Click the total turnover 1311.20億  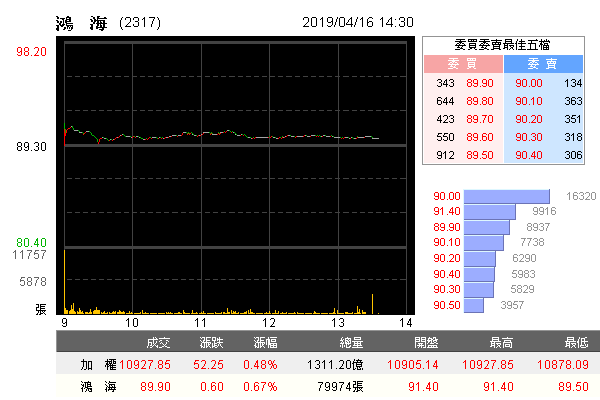coord(335,364)
